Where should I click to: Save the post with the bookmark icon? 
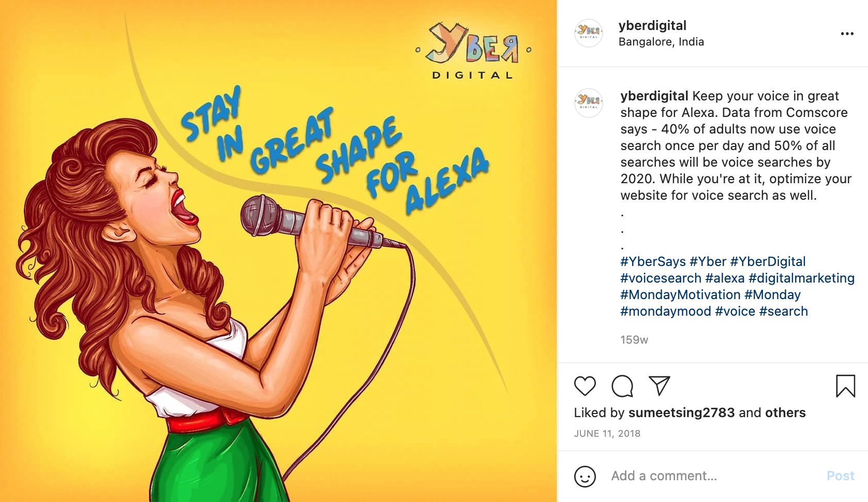click(x=846, y=386)
